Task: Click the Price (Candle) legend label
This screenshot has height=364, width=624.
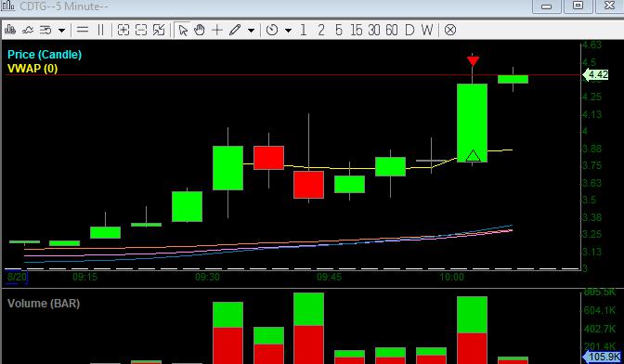Action: (x=45, y=55)
